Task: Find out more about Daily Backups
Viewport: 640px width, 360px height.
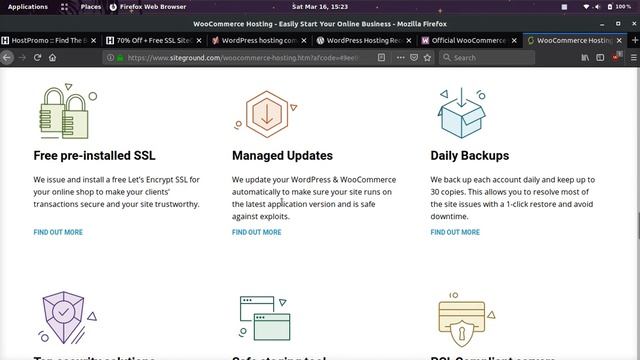Action: coord(455,232)
